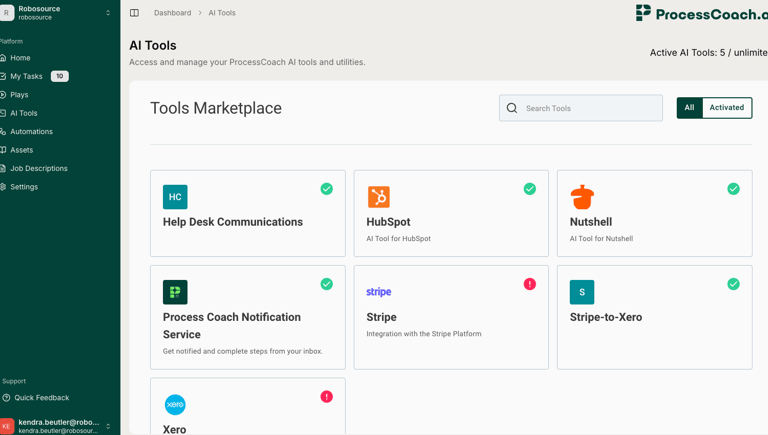Screen dimensions: 768x435
Task: Click the green checkmark on HubSpot card
Action: 530,189
